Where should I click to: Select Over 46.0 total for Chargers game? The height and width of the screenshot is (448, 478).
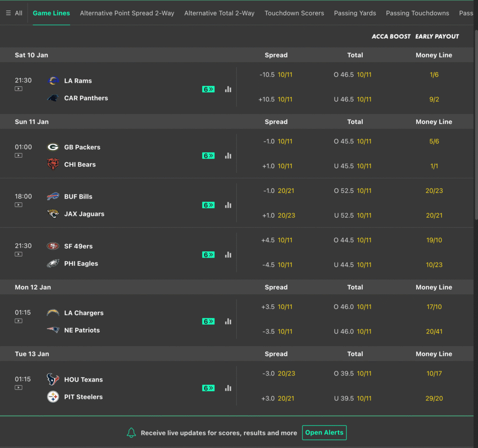point(353,307)
